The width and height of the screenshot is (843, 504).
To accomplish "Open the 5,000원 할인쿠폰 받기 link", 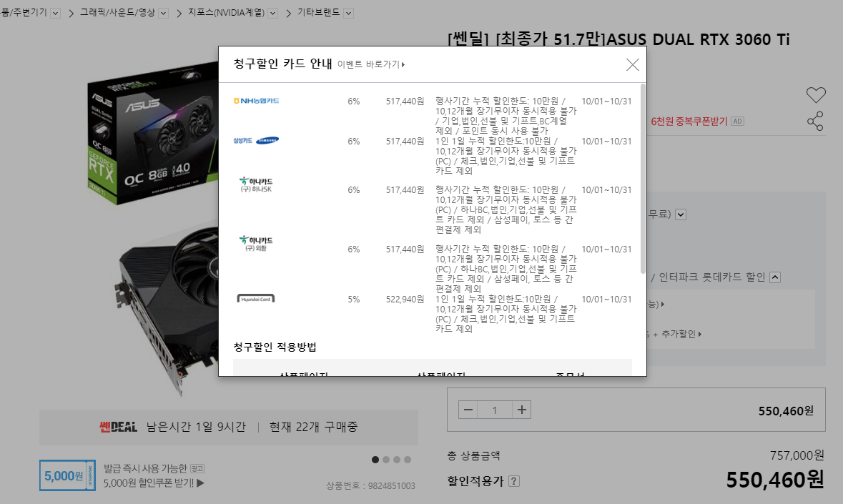I will click(154, 483).
